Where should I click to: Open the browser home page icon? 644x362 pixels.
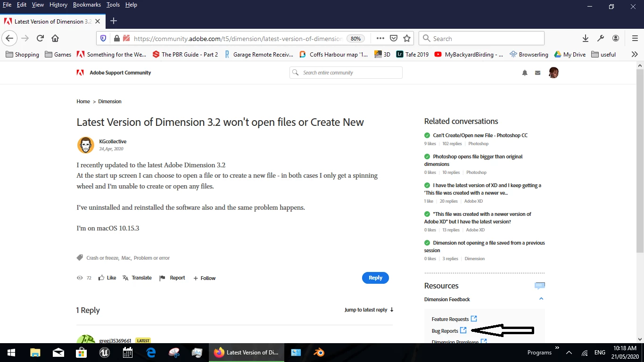tap(55, 38)
